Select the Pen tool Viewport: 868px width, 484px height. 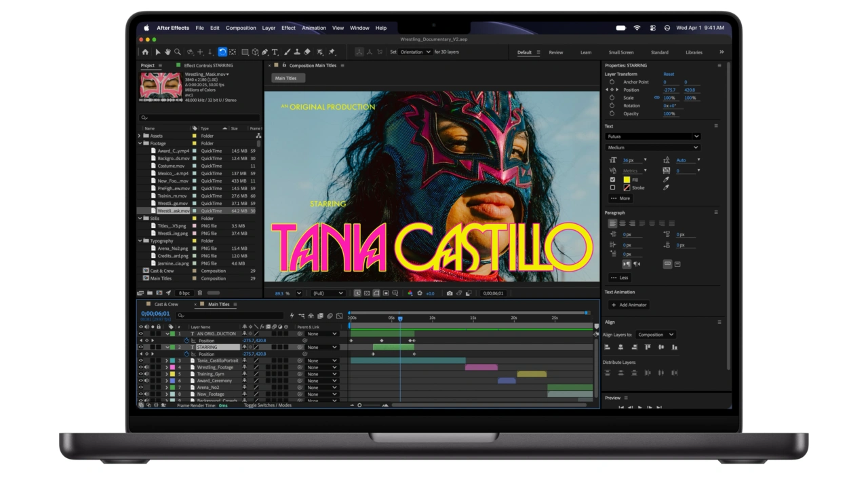click(265, 52)
